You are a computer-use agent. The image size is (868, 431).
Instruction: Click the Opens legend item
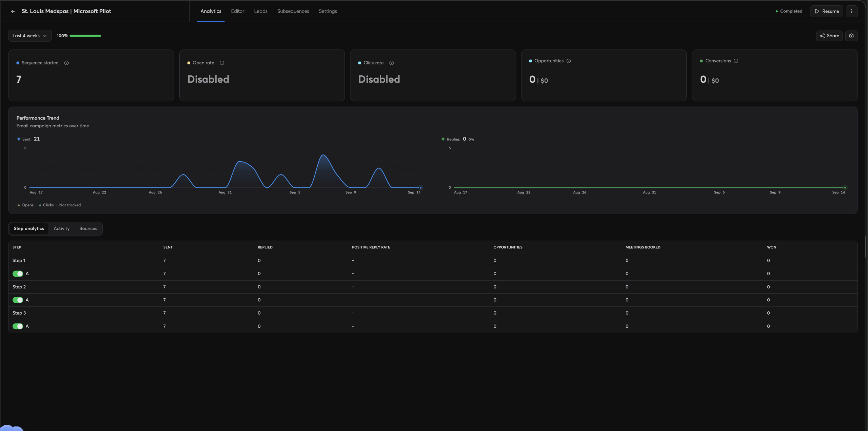[x=25, y=205]
